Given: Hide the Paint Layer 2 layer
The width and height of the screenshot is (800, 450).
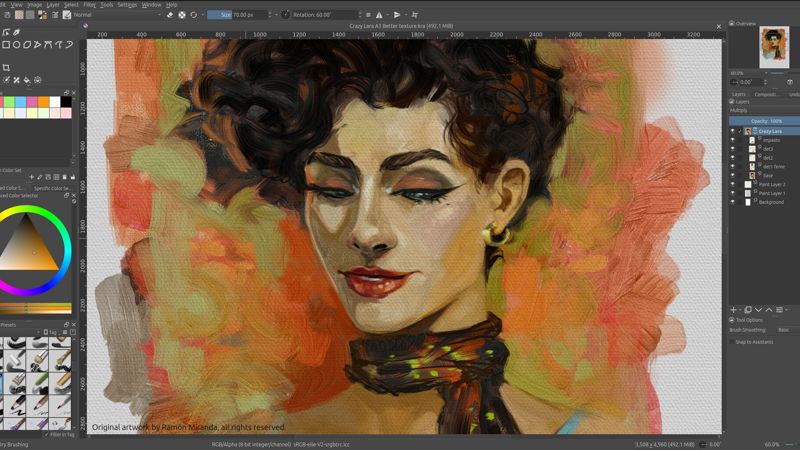Looking at the screenshot, I should [x=733, y=184].
